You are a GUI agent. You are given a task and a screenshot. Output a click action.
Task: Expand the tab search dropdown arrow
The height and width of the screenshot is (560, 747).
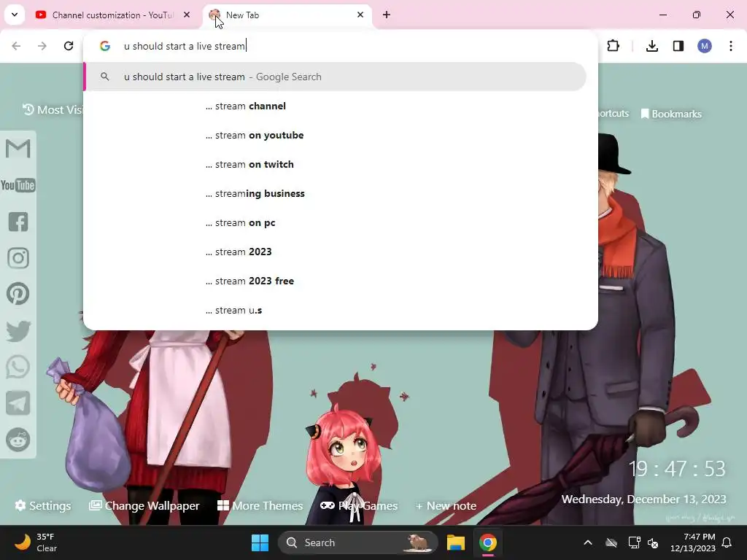(x=15, y=15)
